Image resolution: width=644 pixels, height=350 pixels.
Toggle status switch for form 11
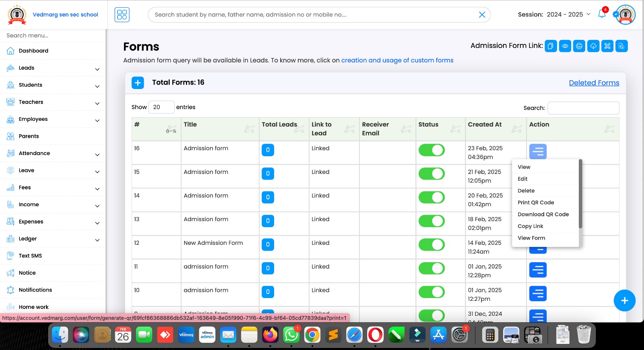click(431, 268)
